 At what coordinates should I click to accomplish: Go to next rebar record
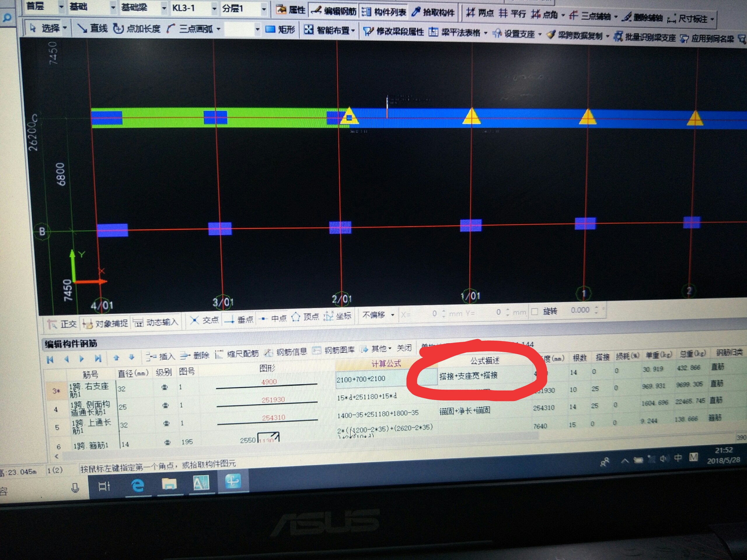[x=82, y=359]
